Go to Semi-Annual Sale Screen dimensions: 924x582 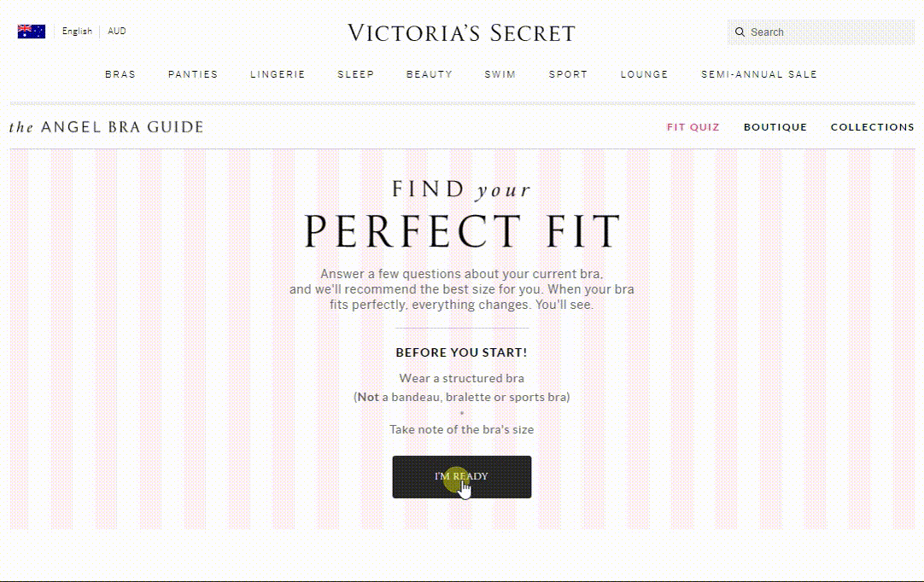point(759,74)
